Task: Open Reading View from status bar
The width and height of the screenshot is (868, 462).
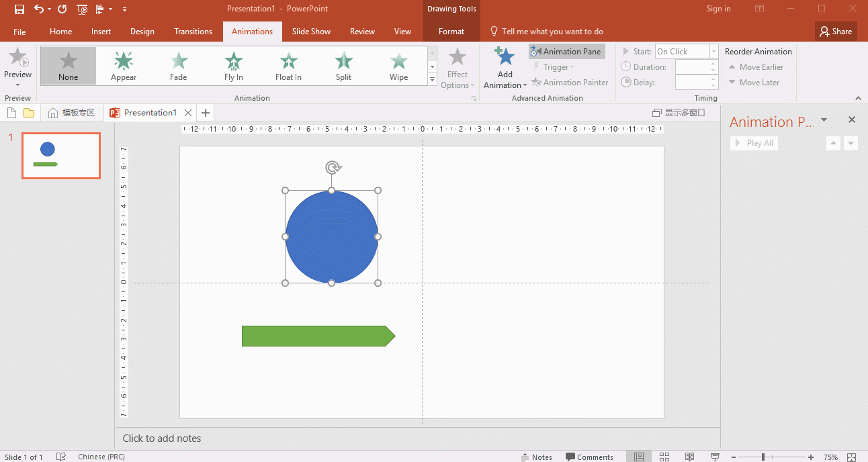Action: click(689, 457)
